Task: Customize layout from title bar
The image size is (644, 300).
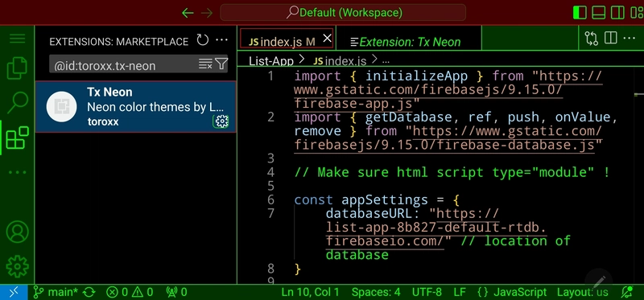Action: click(637, 12)
